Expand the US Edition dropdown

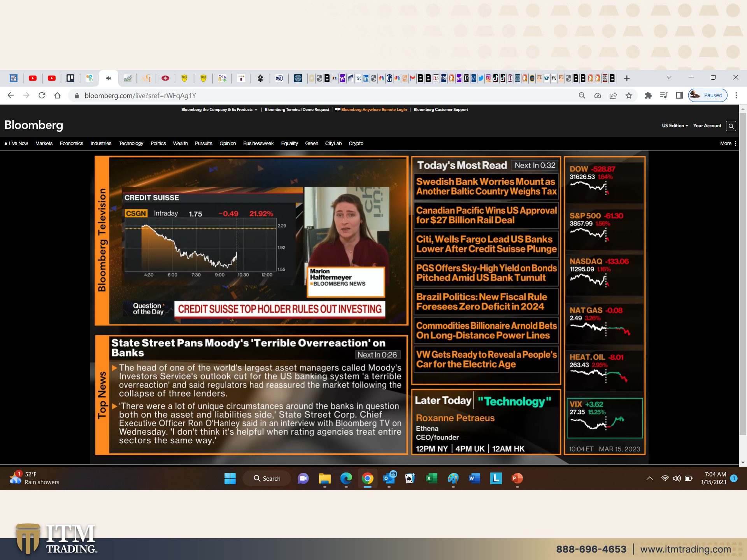point(675,126)
